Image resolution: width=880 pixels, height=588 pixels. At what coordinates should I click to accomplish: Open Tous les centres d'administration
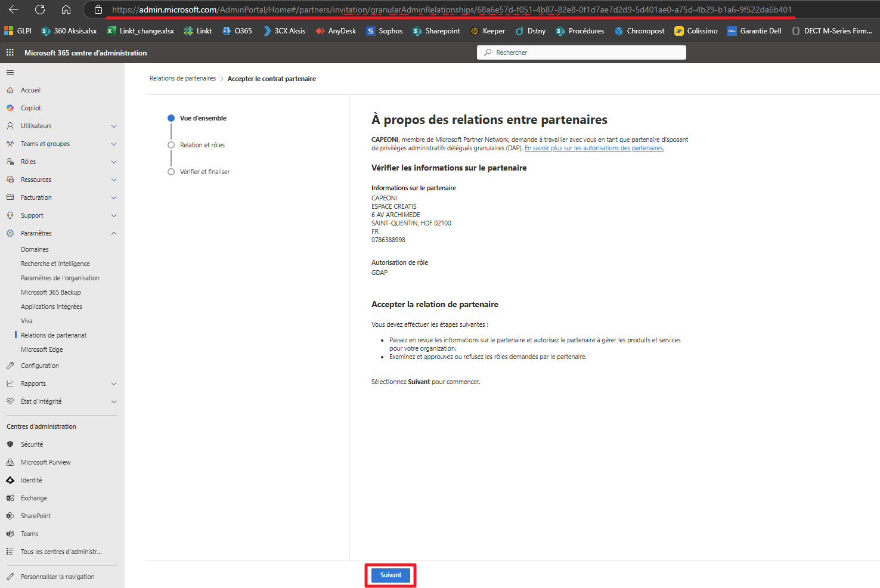(x=61, y=552)
